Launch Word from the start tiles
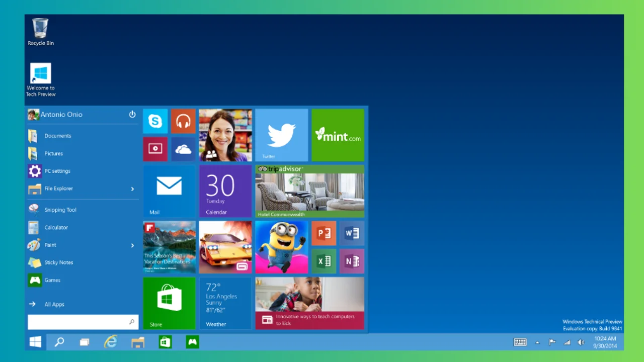644x362 pixels. coord(352,233)
